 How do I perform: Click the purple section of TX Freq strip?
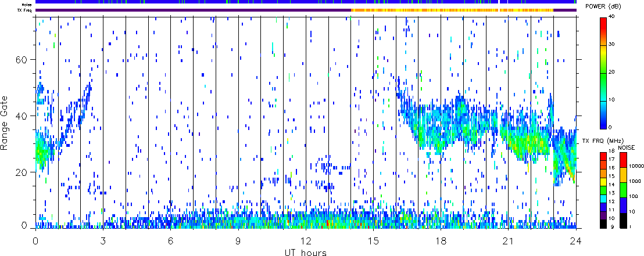[192, 10]
